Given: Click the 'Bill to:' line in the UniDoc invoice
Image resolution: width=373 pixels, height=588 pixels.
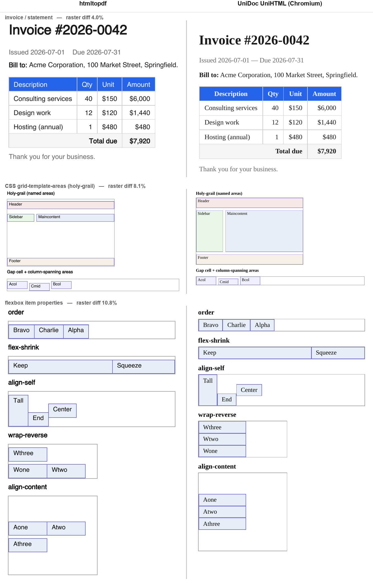Looking at the screenshot, I should (x=278, y=75).
